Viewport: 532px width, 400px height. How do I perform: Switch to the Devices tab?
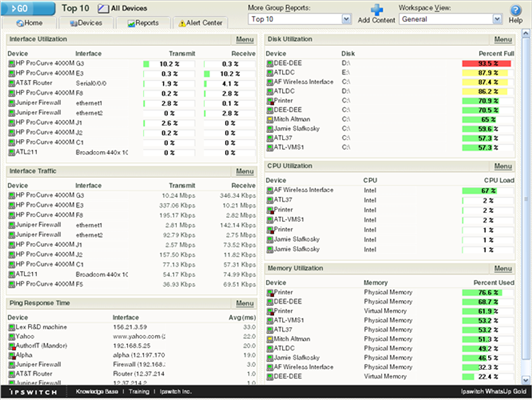pyautogui.click(x=86, y=23)
